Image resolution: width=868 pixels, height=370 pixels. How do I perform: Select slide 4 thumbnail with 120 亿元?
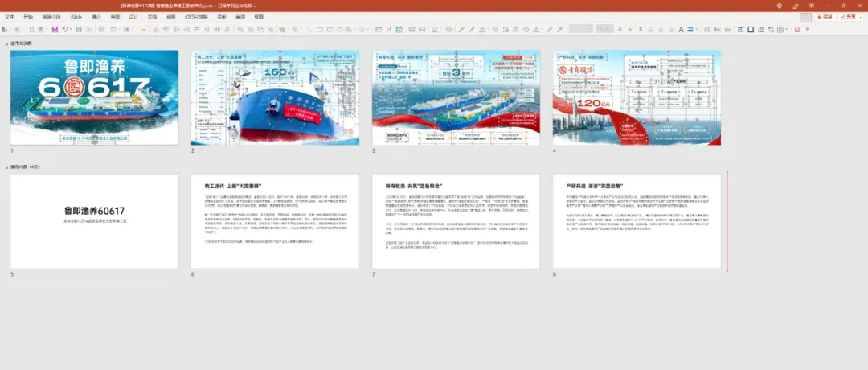click(x=637, y=97)
